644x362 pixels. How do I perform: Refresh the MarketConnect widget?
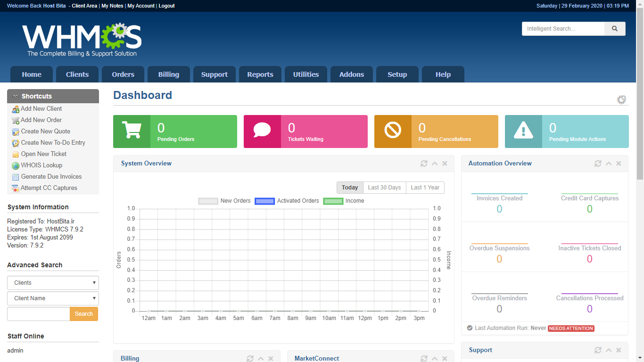tap(424, 359)
